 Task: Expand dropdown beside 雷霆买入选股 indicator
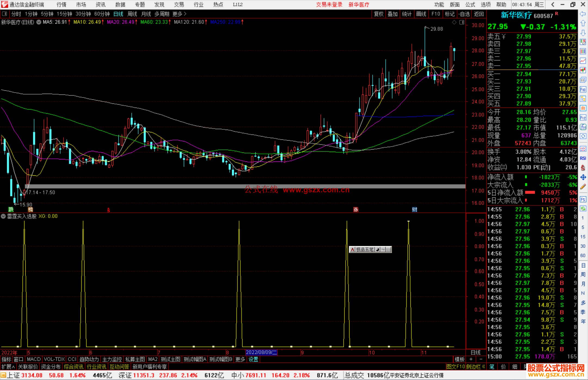click(x=3, y=216)
